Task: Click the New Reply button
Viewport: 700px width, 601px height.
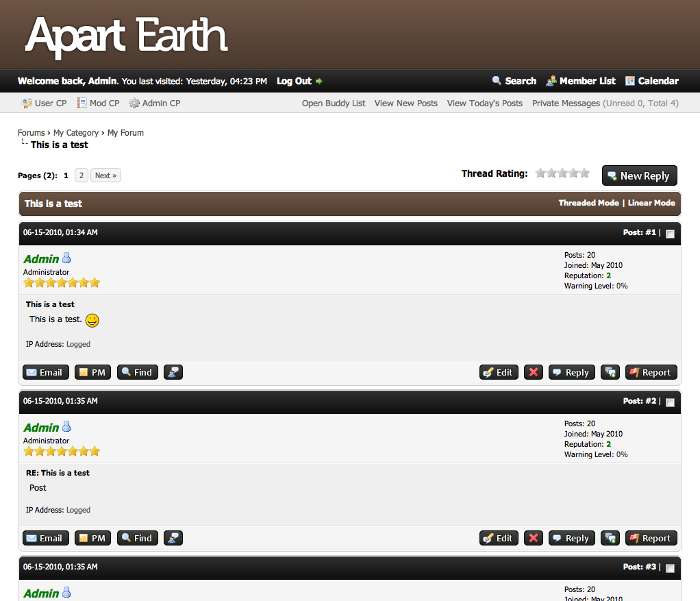Action: tap(639, 175)
